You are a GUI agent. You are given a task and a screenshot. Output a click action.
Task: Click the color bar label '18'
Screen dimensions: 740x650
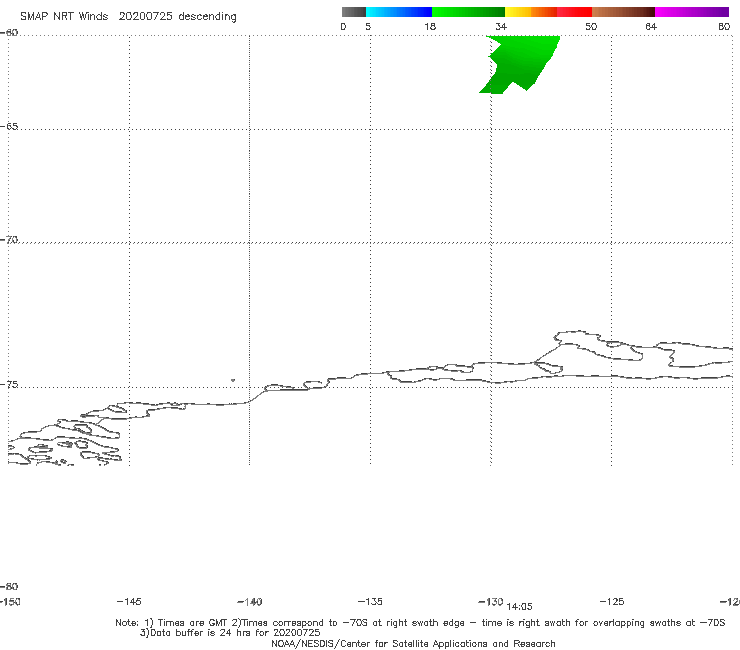click(x=429, y=26)
